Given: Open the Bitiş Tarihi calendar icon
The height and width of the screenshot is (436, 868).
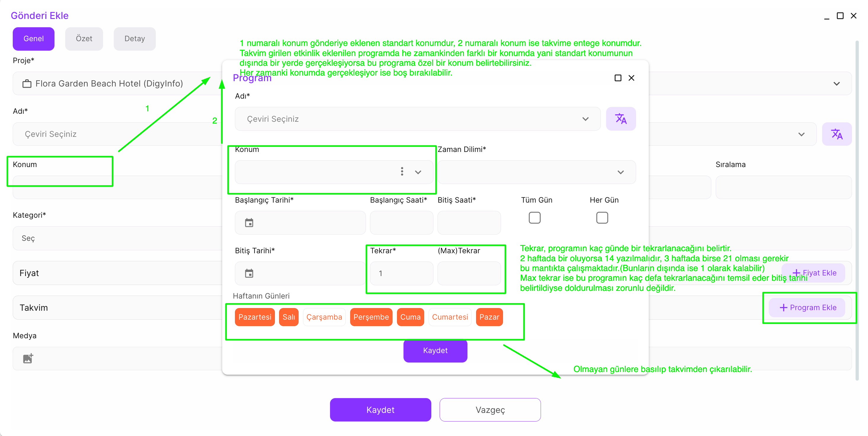Looking at the screenshot, I should [x=249, y=273].
